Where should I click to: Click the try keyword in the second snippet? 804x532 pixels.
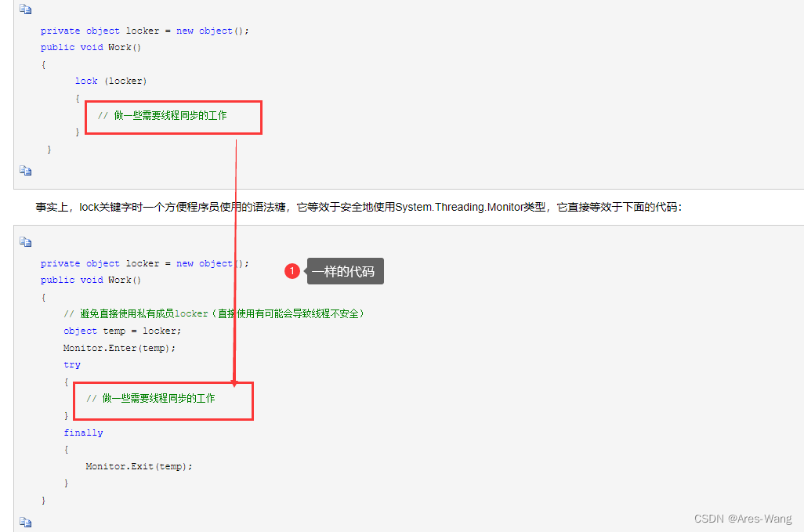tap(72, 364)
